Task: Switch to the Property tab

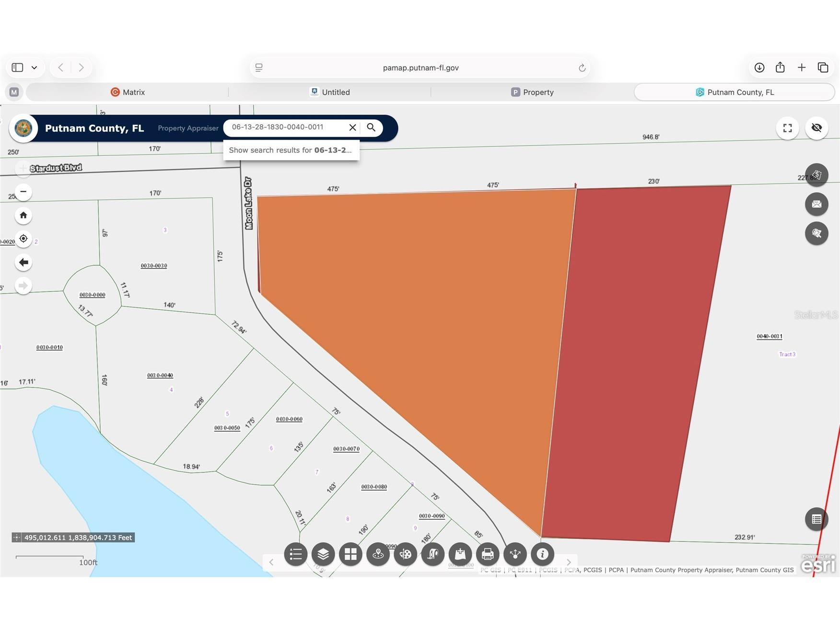Action: click(x=532, y=92)
